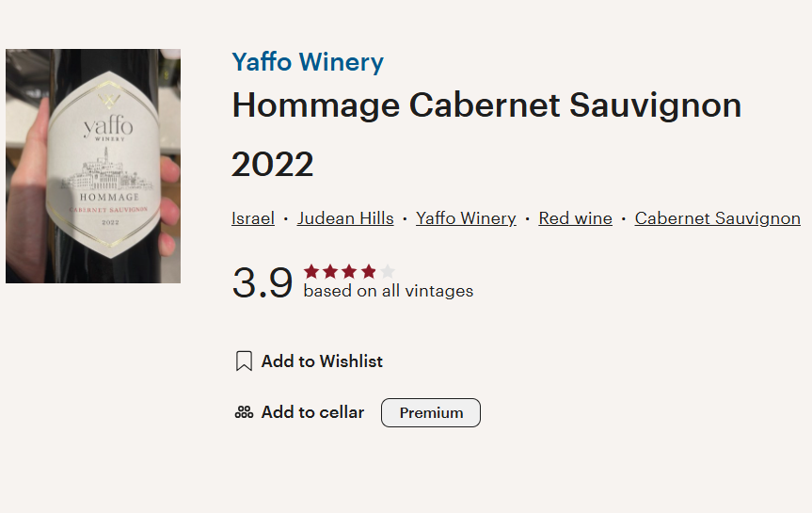This screenshot has height=513, width=812.
Task: Browse the Red wine category link
Action: point(575,218)
